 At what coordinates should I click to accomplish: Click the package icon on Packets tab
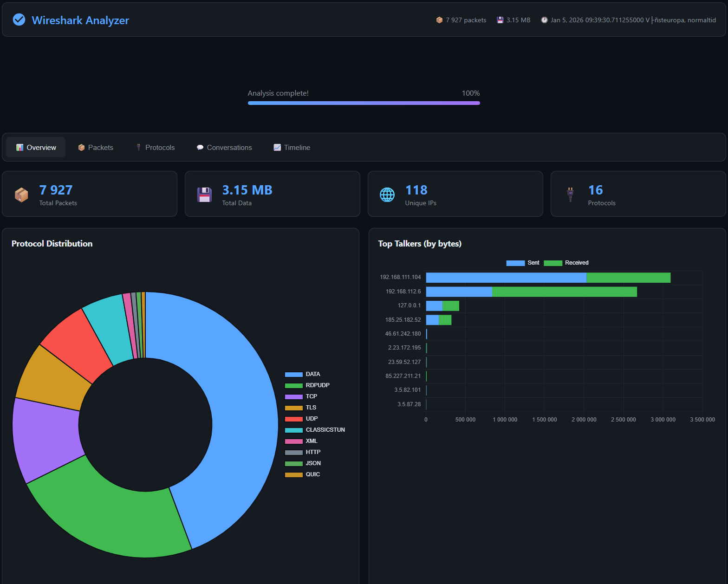81,147
